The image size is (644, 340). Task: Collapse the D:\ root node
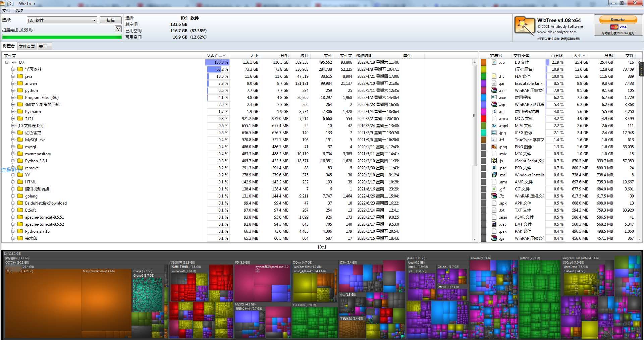7,62
